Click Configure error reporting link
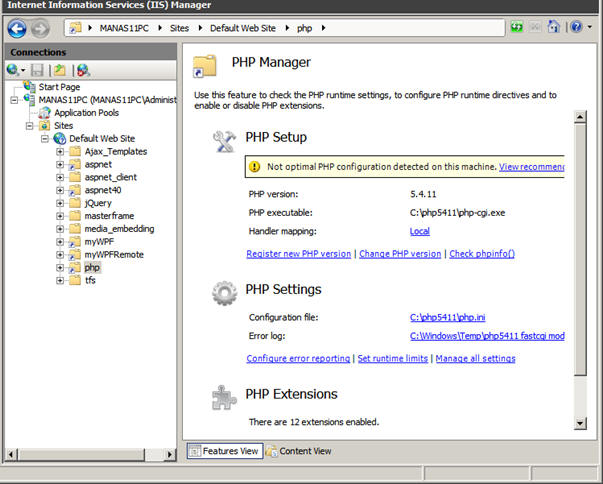This screenshot has width=603, height=484. click(x=298, y=359)
